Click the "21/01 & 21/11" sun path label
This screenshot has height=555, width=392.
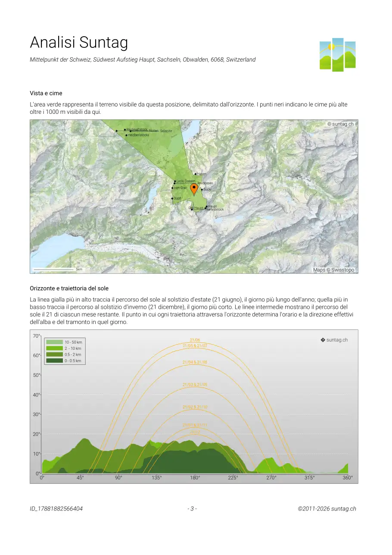(195, 425)
